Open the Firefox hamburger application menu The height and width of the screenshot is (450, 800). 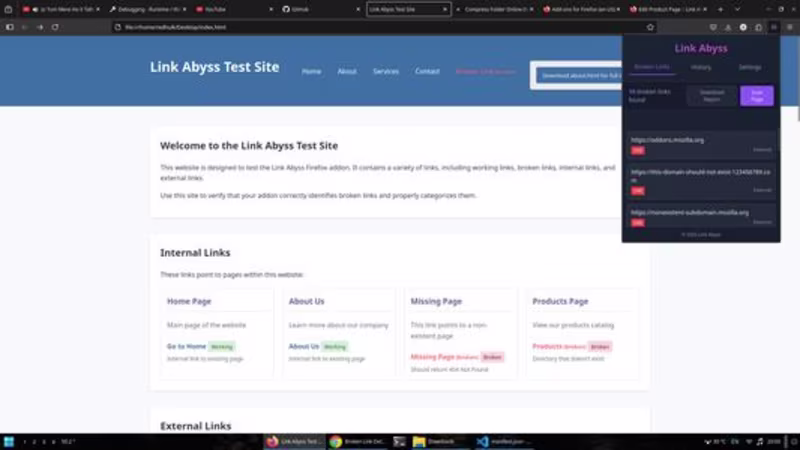tap(789, 27)
